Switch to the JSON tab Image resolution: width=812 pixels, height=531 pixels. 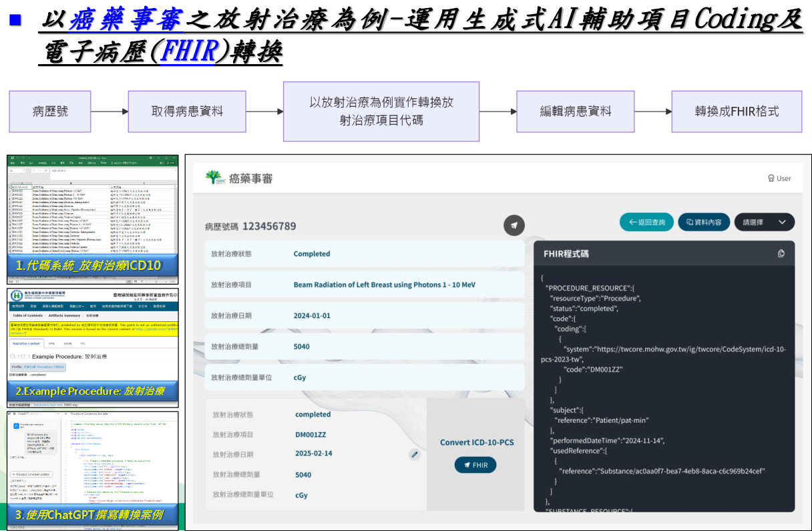click(68, 344)
